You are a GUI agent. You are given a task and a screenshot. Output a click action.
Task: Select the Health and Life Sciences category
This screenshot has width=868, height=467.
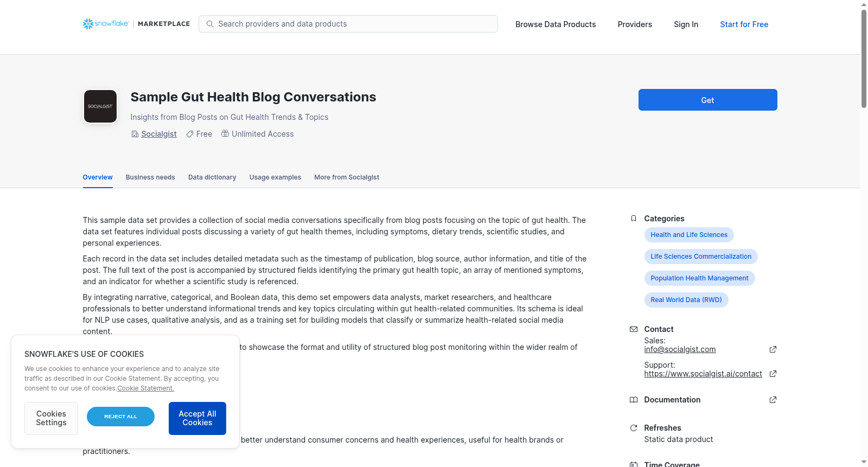click(689, 235)
